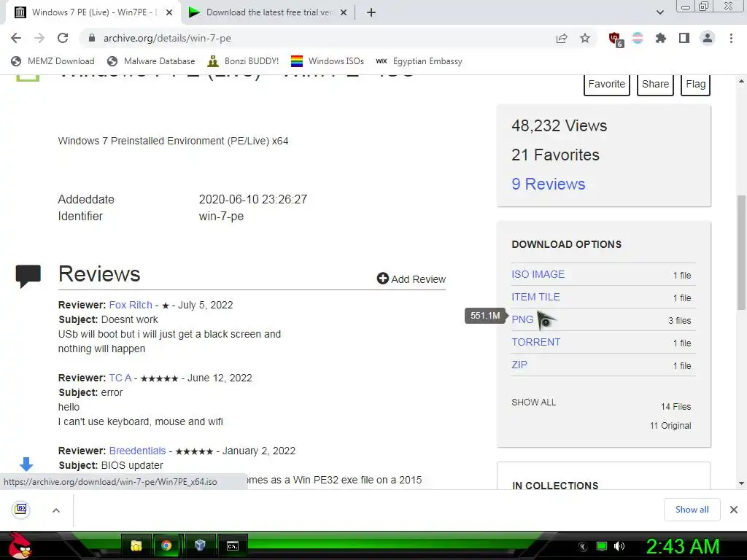
Task: Click the blue download arrow icon
Action: point(26,464)
